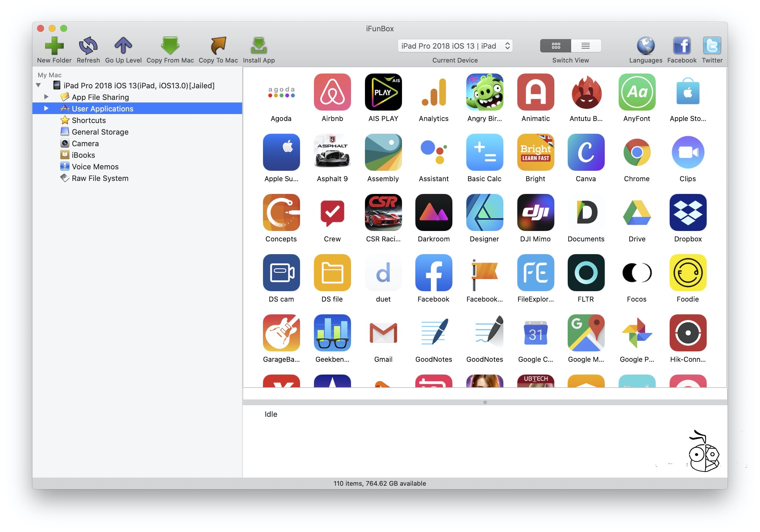Image resolution: width=760 pixels, height=532 pixels.
Task: Click the Twitter icon in the toolbar
Action: pyautogui.click(x=712, y=46)
